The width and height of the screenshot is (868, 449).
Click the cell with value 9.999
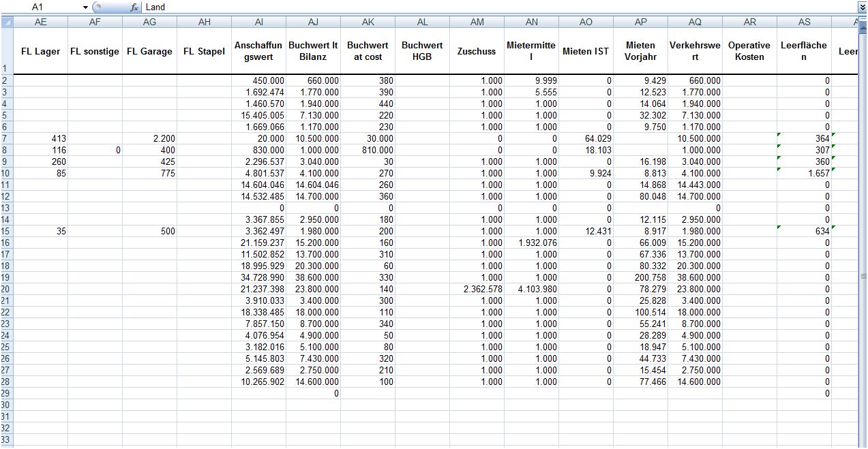pos(531,80)
